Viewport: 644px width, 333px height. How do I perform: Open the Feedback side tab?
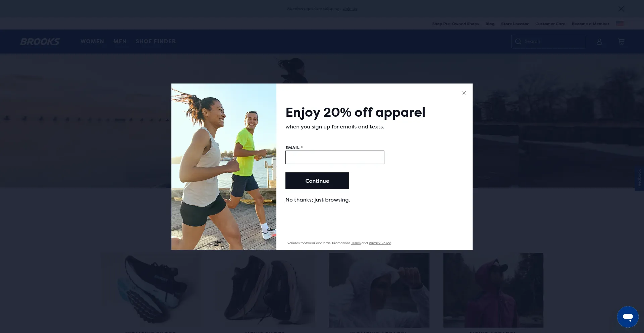(x=639, y=179)
